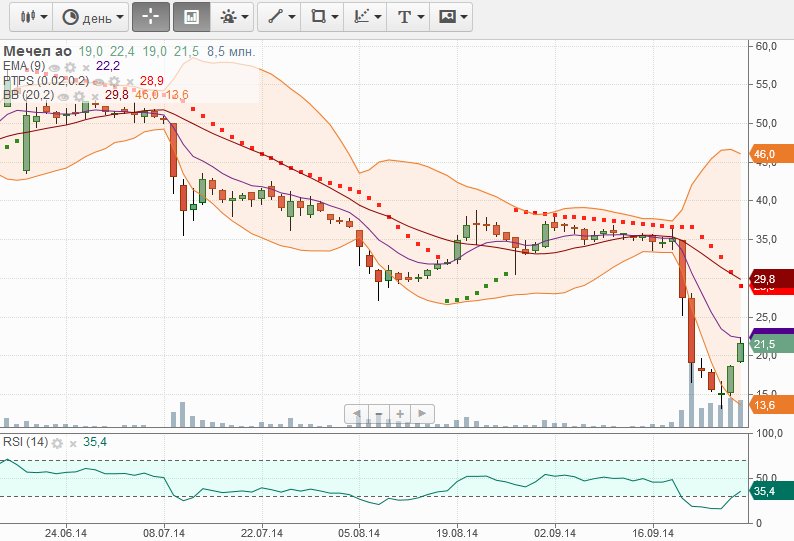Activate the crosshair cursor tool
This screenshot has width=794, height=541.
[x=150, y=17]
